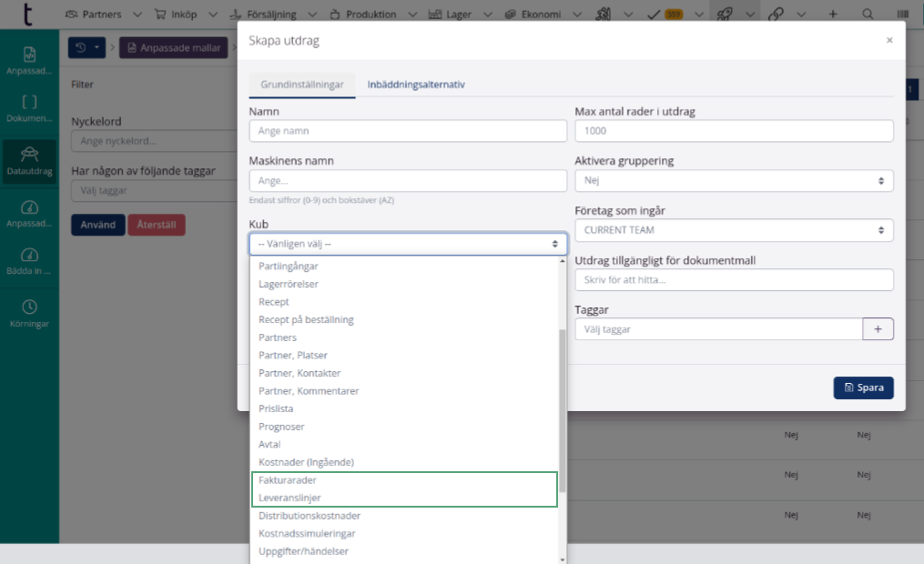Click the Namn input field
This screenshot has height=564, width=924.
click(408, 131)
